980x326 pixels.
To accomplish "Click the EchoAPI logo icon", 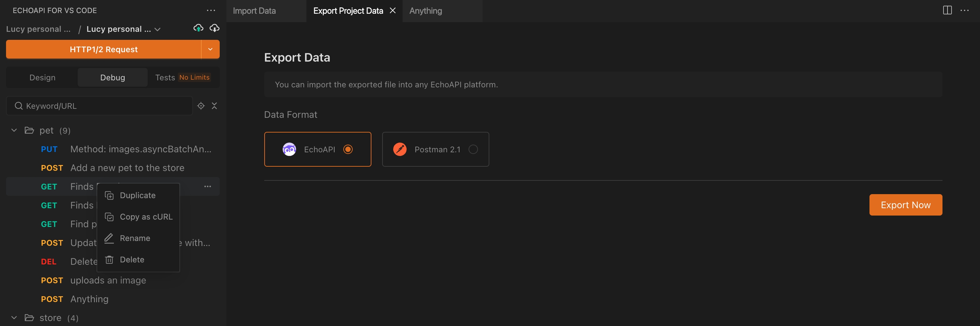I will pos(289,150).
